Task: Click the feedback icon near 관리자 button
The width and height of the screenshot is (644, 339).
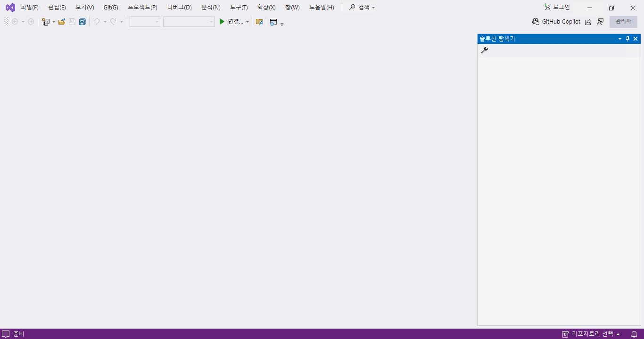Action: [601, 22]
